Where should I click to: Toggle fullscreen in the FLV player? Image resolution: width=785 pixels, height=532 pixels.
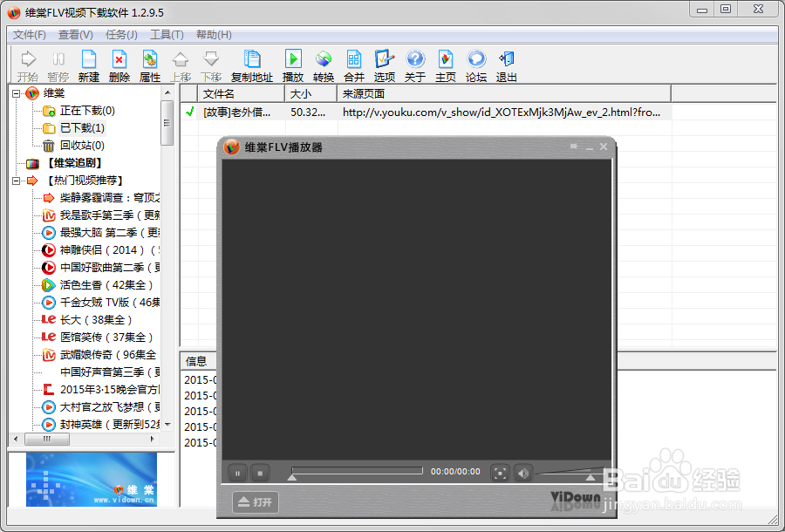(500, 473)
